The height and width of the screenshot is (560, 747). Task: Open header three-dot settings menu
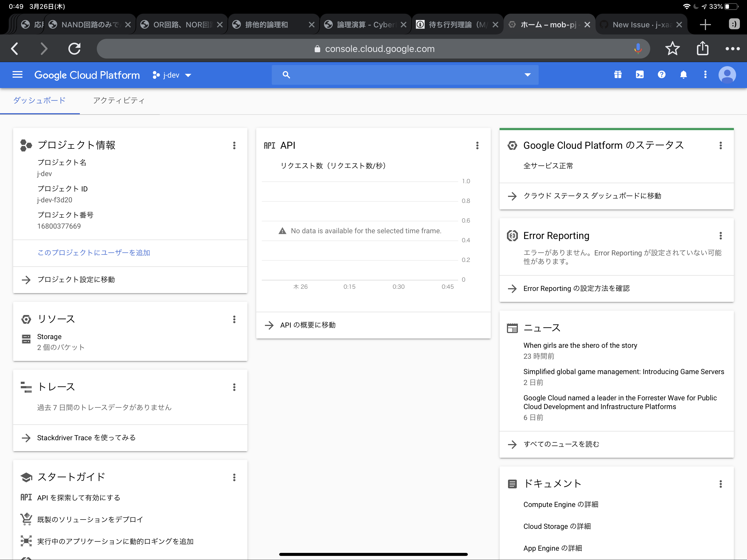[705, 75]
